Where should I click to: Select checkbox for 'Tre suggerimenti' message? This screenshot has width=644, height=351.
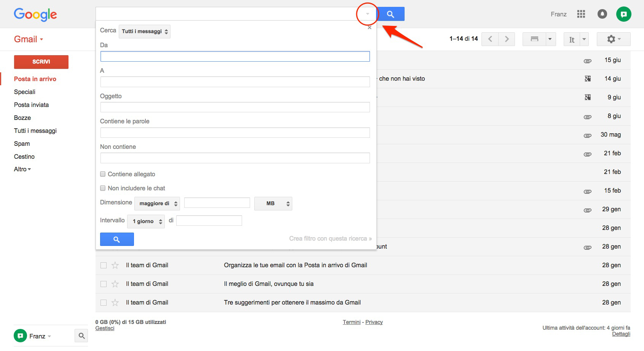pos(104,303)
